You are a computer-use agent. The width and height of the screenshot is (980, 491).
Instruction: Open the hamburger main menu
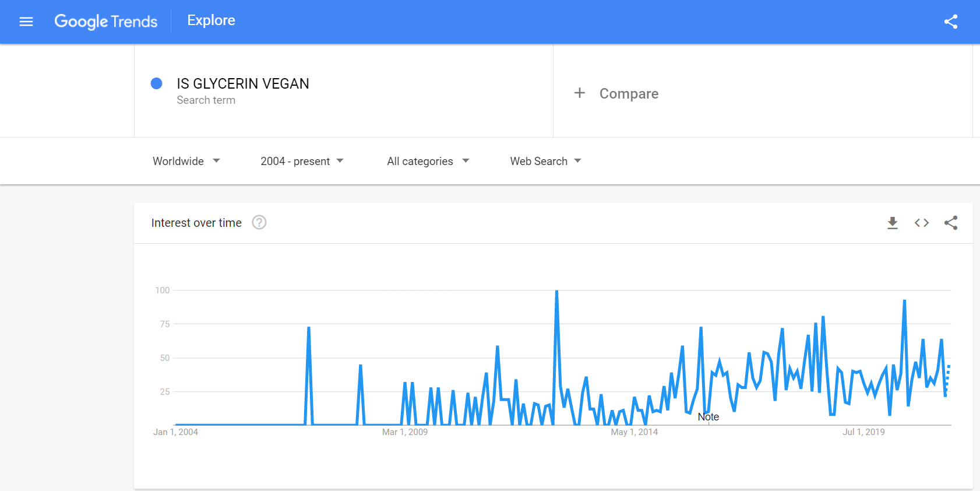coord(26,22)
